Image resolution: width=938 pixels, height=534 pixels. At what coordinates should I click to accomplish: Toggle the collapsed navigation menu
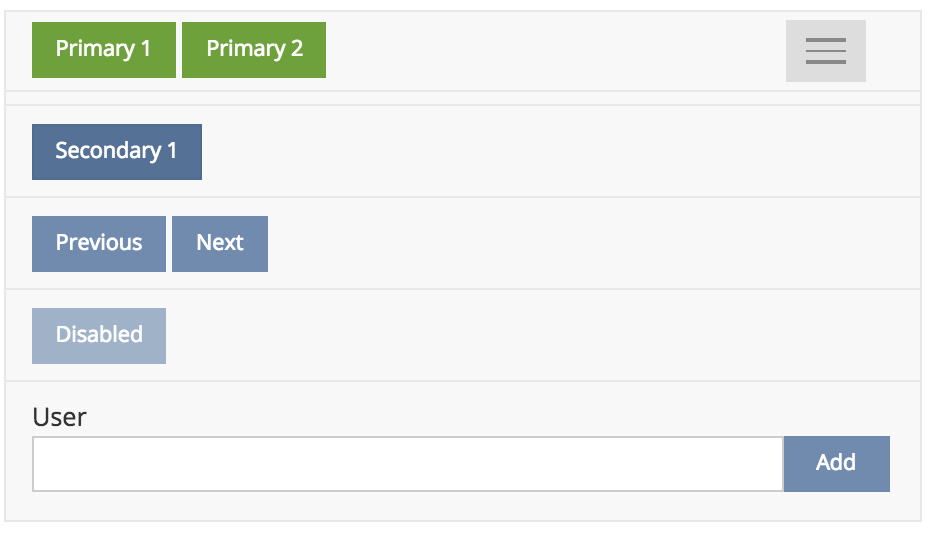pos(825,51)
